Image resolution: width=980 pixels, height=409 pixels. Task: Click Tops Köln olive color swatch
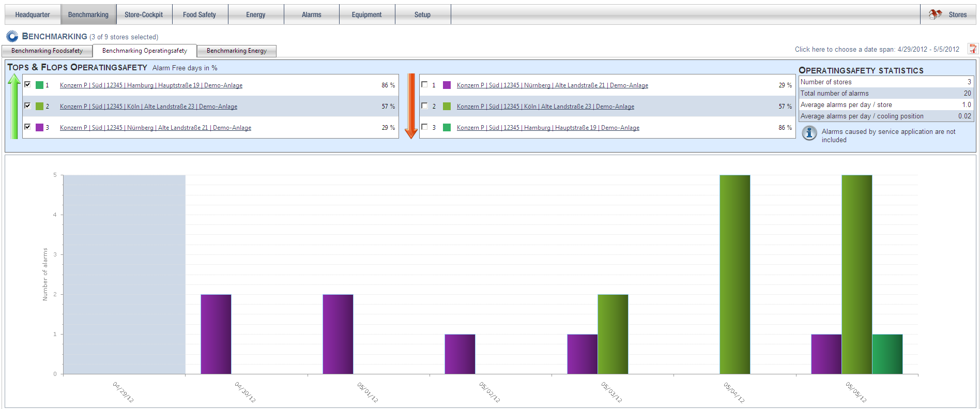[x=39, y=106]
